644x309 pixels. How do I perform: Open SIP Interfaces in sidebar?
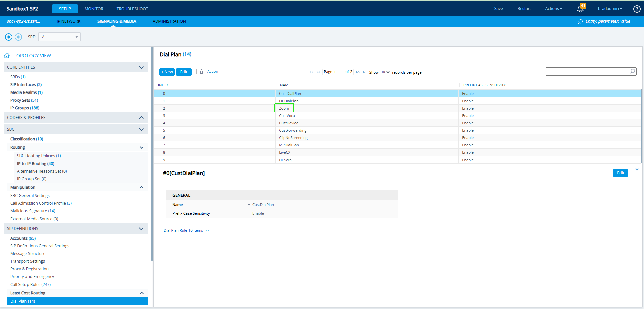point(26,85)
